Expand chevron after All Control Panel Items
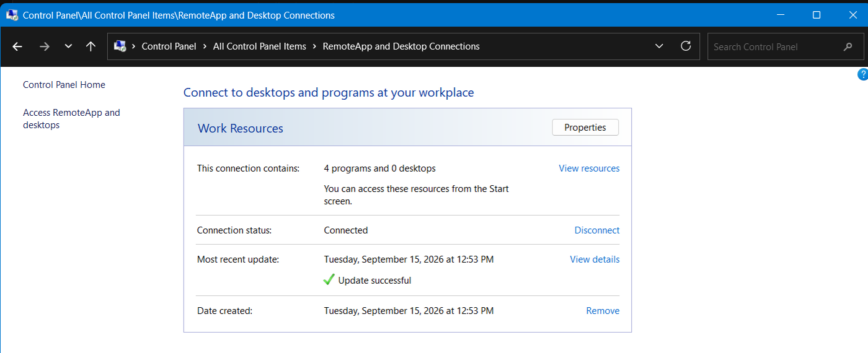This screenshot has width=868, height=353. (x=314, y=46)
